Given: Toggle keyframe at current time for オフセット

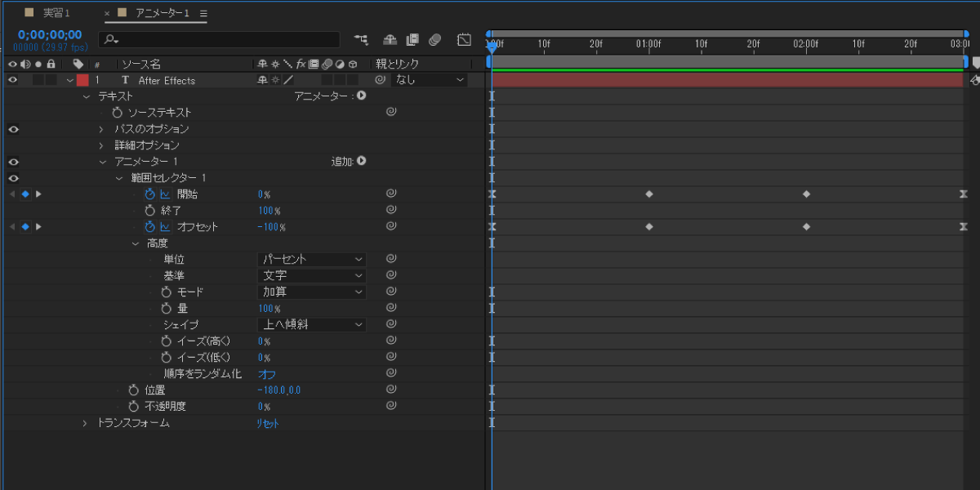Looking at the screenshot, I should 25,227.
